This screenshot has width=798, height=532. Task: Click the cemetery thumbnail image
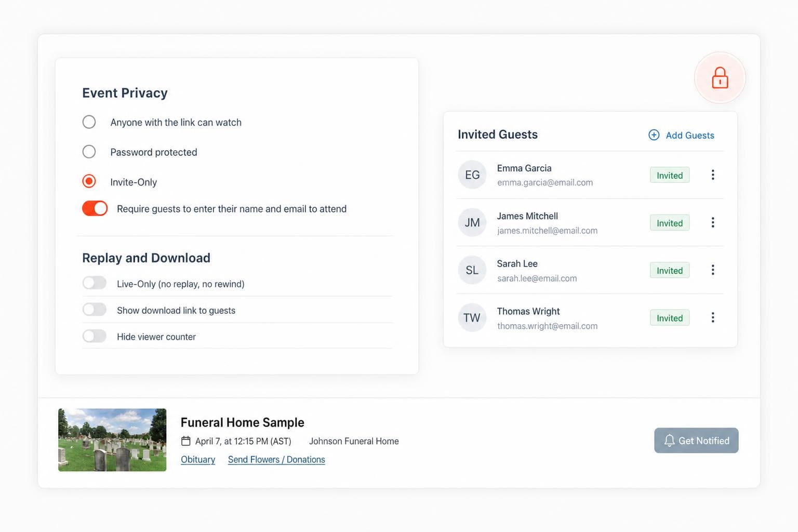(112, 440)
